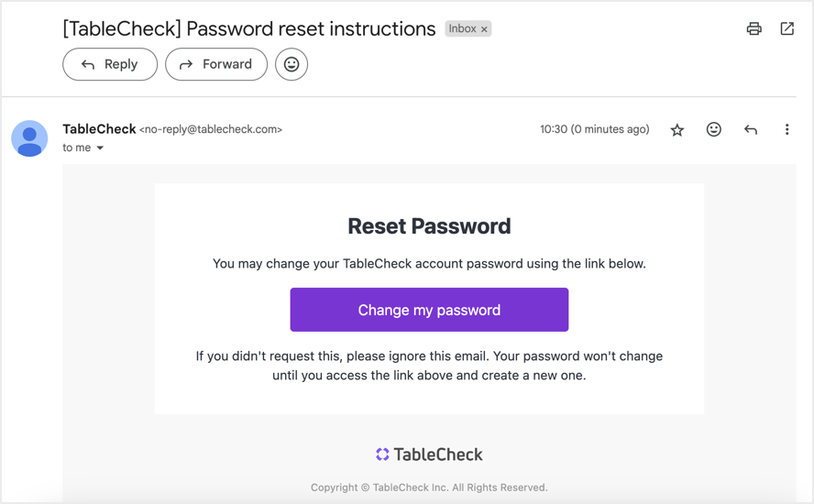Click the sender's profile avatar
This screenshot has height=504, width=814.
click(29, 138)
